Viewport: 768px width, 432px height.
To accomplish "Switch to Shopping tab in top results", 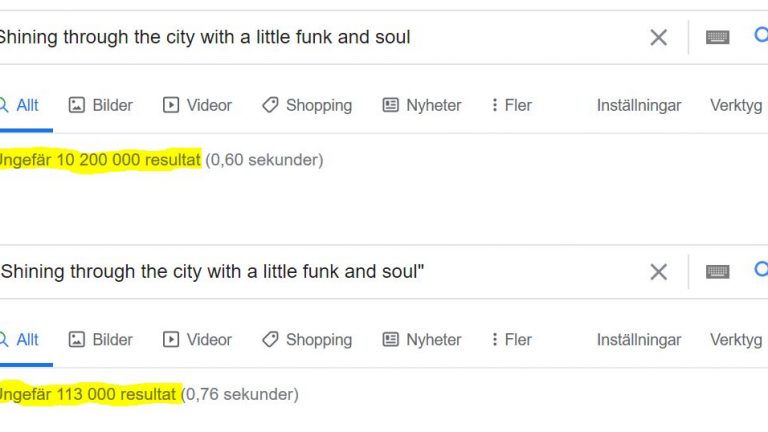I will pos(307,105).
